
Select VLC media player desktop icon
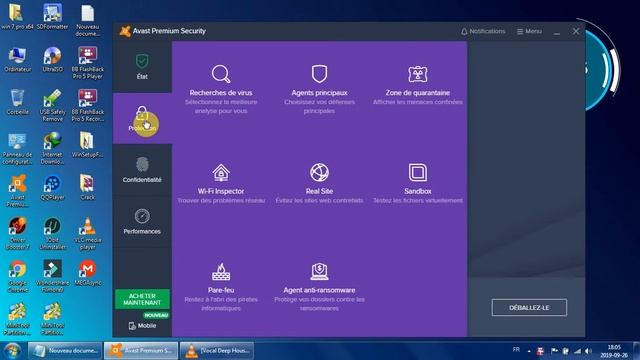pos(87,233)
